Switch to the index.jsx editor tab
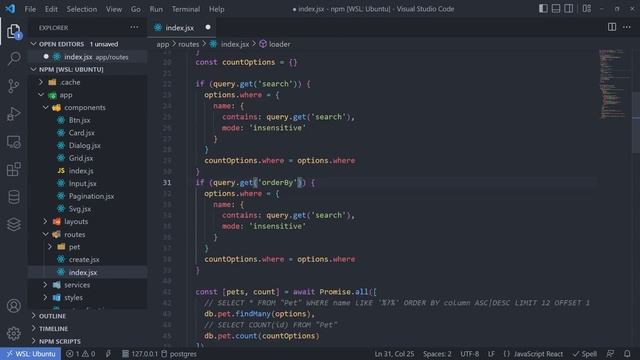Viewport: 640px width, 360px height. [181, 28]
